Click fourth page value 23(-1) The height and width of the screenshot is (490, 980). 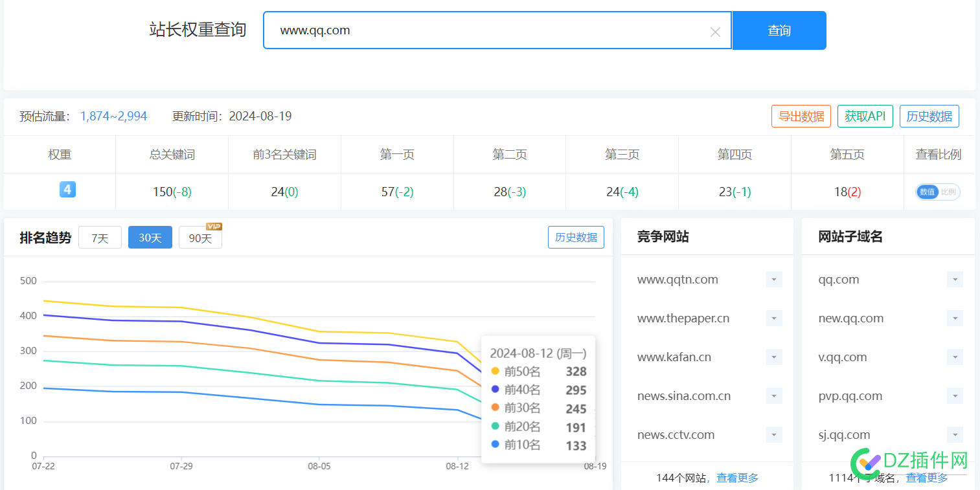point(735,192)
